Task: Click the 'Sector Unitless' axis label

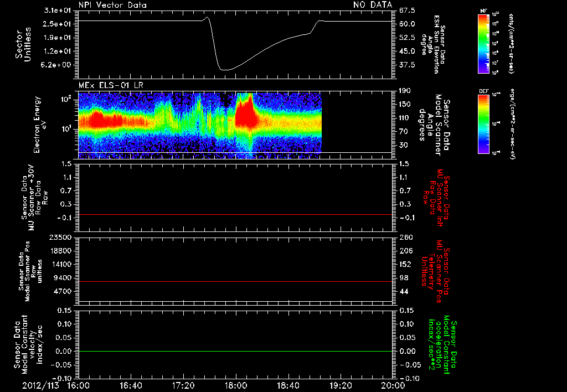Action: pos(23,44)
